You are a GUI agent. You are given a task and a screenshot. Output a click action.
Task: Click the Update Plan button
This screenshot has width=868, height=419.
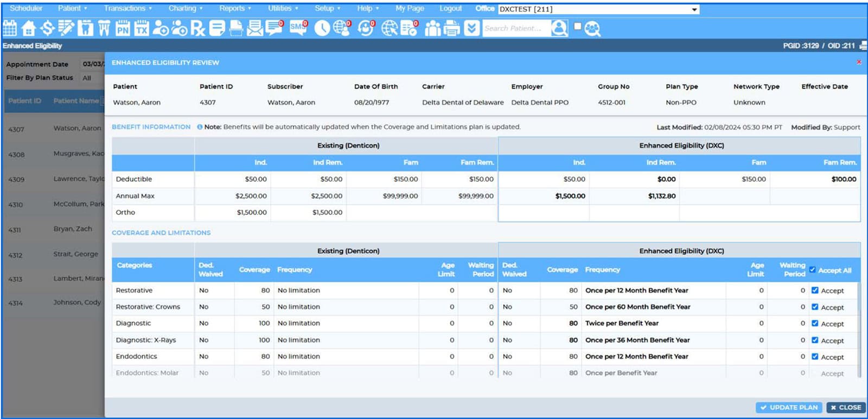789,407
